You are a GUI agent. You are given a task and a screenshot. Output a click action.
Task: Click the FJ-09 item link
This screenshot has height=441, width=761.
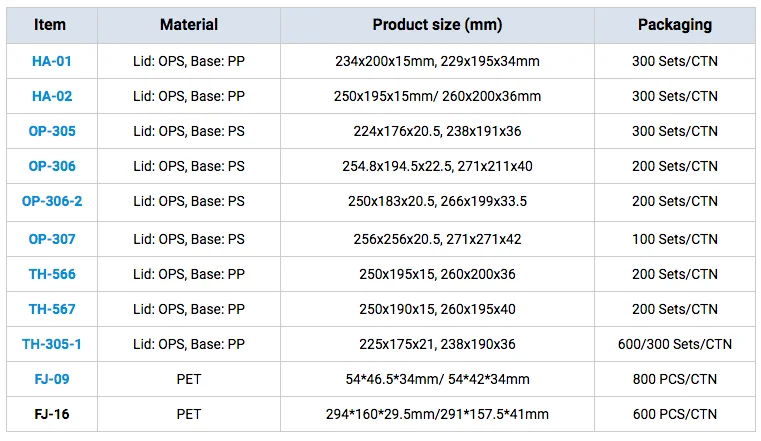click(x=52, y=379)
